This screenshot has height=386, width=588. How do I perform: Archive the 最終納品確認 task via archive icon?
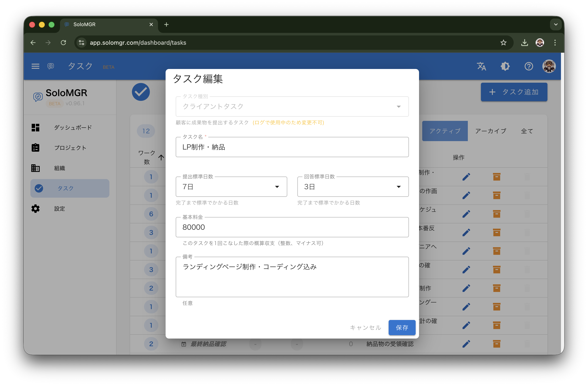point(497,344)
